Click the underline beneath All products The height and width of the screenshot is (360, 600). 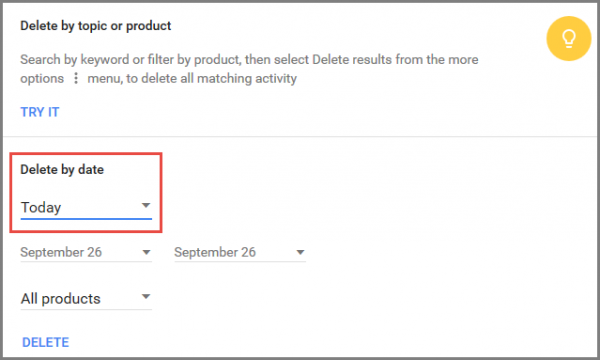[86, 309]
